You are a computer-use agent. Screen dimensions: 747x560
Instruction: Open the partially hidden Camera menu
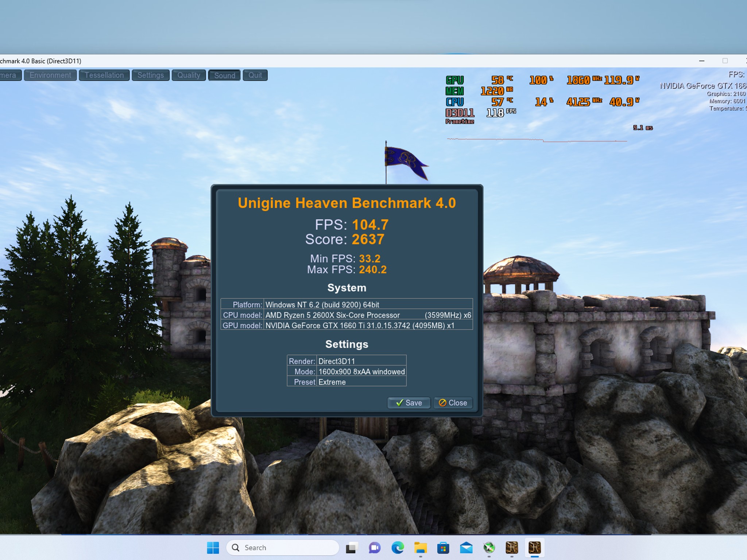10,75
